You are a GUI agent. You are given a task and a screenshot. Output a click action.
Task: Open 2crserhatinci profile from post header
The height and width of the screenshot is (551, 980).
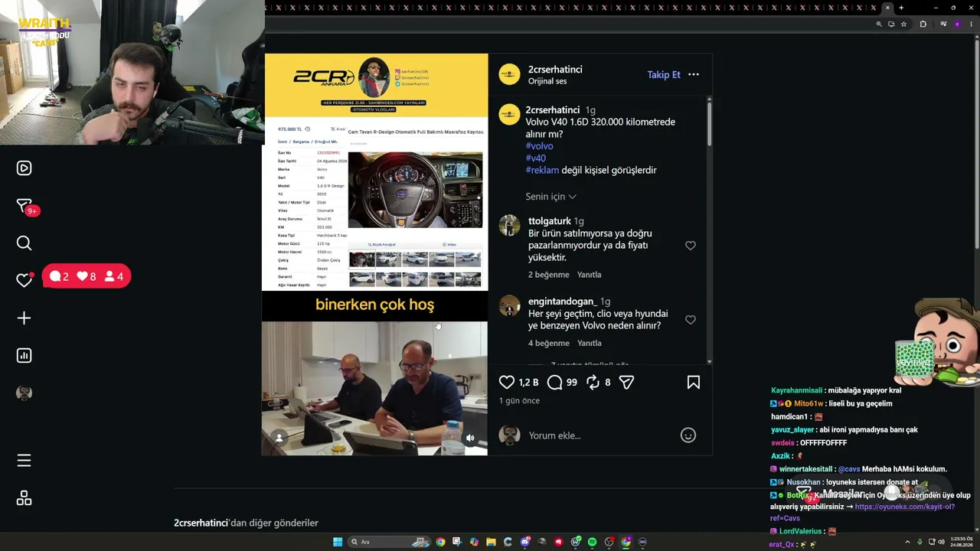coord(555,70)
